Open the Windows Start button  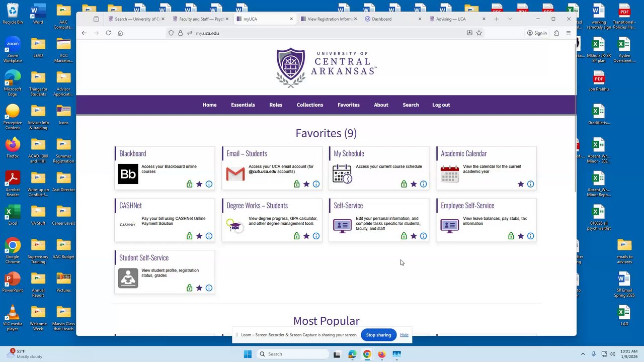coord(248,354)
